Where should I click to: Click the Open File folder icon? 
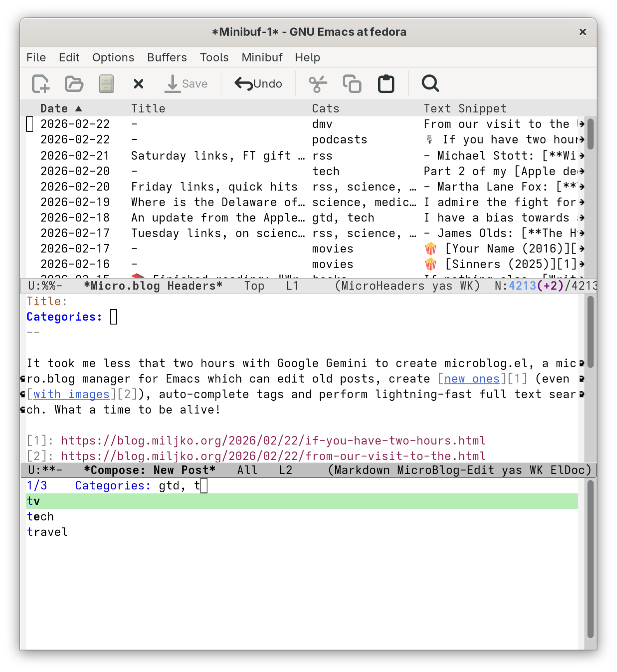pos(74,84)
